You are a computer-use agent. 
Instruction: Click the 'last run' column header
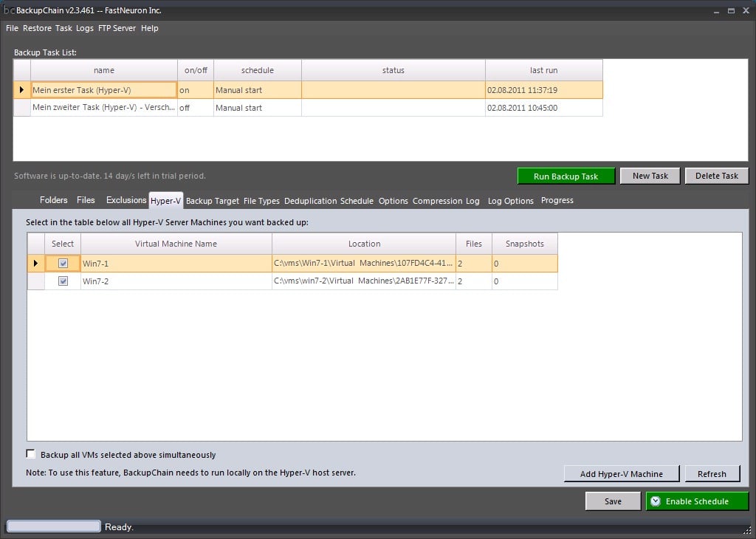[x=544, y=70]
